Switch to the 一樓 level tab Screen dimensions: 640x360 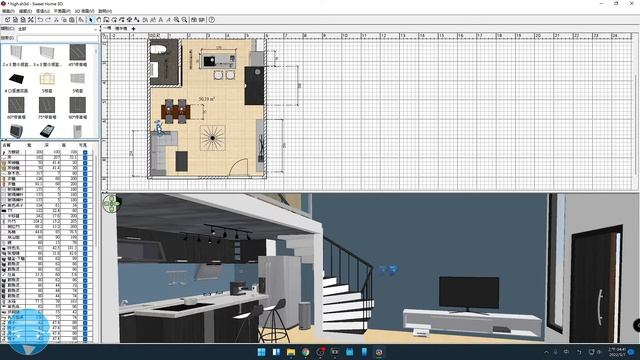[x=107, y=28]
